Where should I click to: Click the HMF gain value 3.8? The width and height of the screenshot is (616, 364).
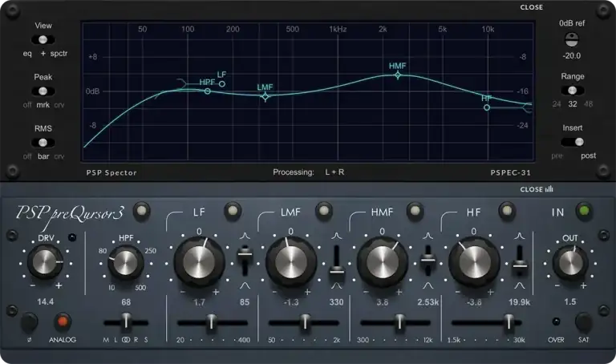point(383,302)
